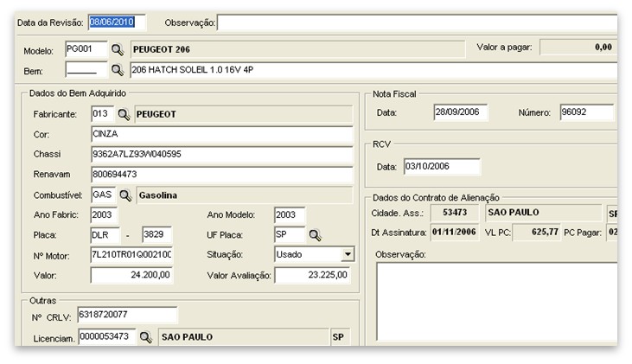This screenshot has width=632, height=364.
Task: Edit the Renavam field 800694473
Action: pyautogui.click(x=221, y=175)
